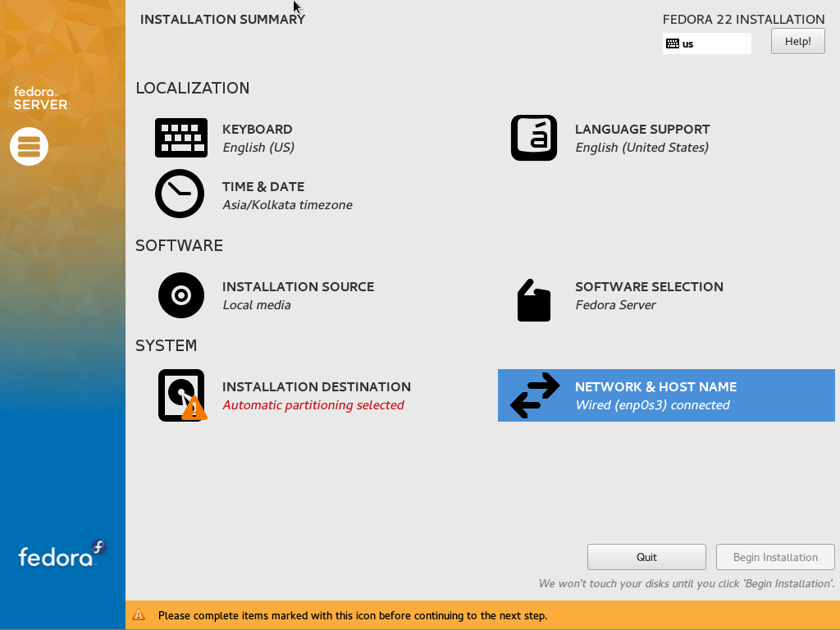
Task: Open the Language Support icon
Action: pyautogui.click(x=533, y=138)
